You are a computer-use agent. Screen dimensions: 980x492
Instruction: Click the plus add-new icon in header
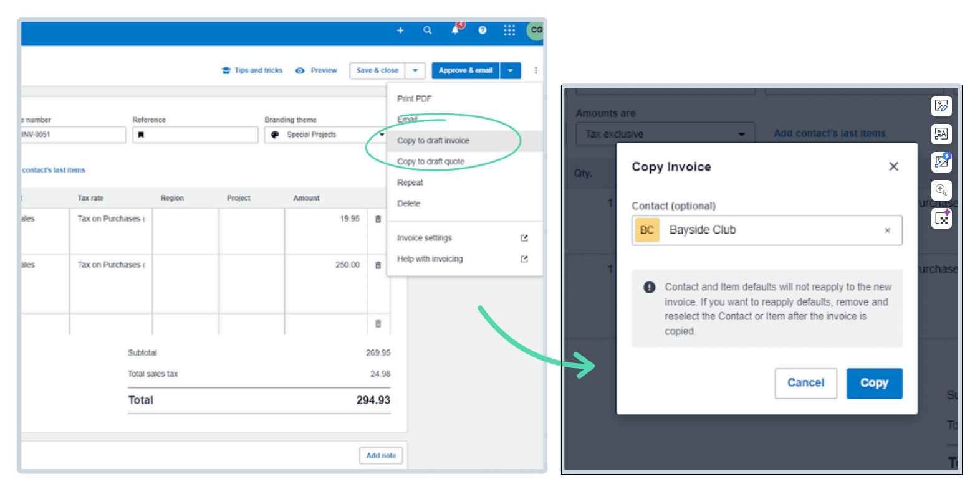point(400,30)
